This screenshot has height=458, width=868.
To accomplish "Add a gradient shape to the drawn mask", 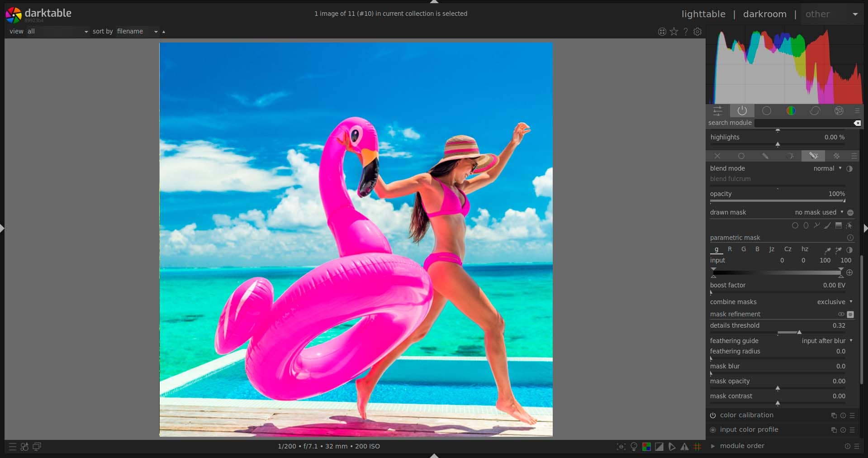I will point(838,226).
